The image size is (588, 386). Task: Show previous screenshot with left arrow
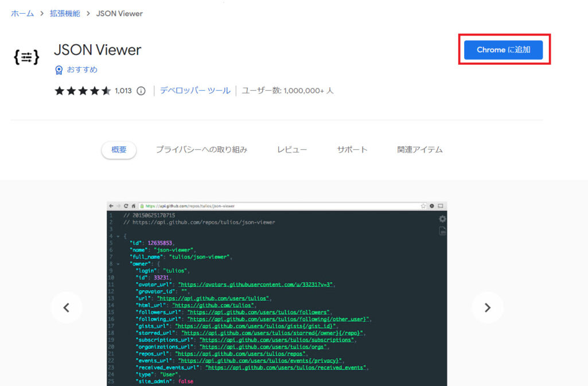click(67, 307)
